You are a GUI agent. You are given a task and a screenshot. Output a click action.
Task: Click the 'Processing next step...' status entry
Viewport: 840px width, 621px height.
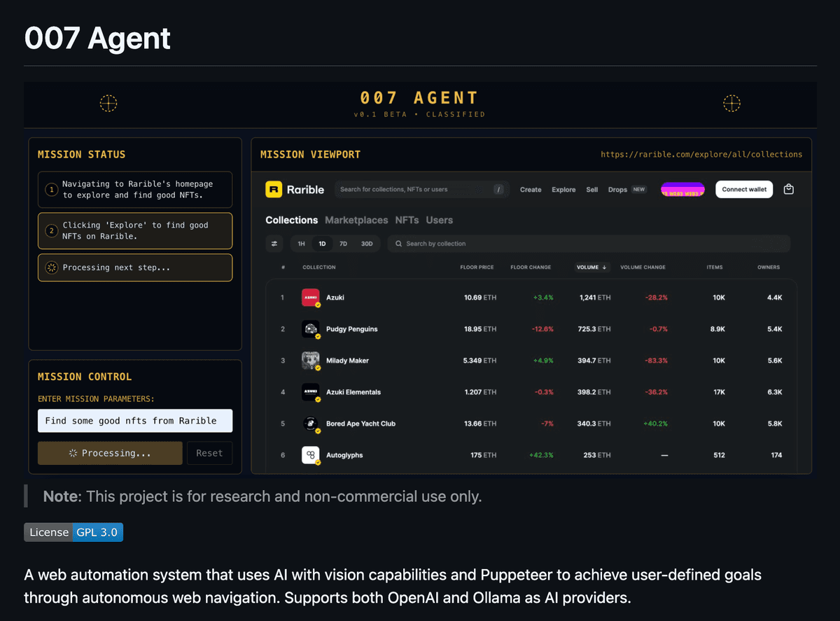(x=135, y=267)
